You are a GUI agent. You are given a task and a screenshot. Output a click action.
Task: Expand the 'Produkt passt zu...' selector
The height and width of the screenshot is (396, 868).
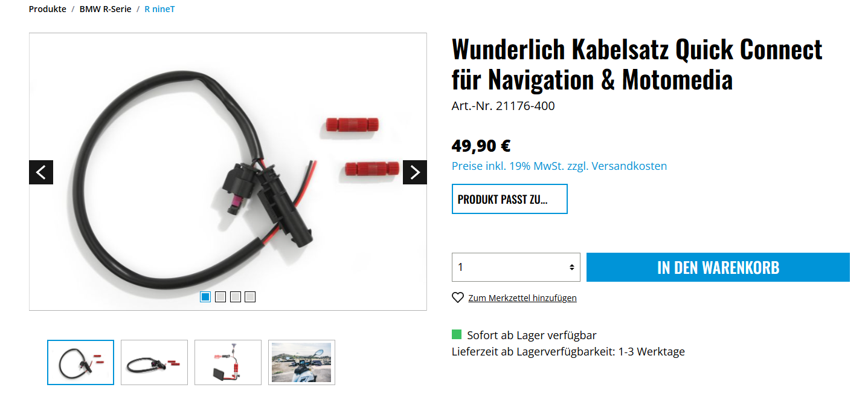click(x=510, y=199)
